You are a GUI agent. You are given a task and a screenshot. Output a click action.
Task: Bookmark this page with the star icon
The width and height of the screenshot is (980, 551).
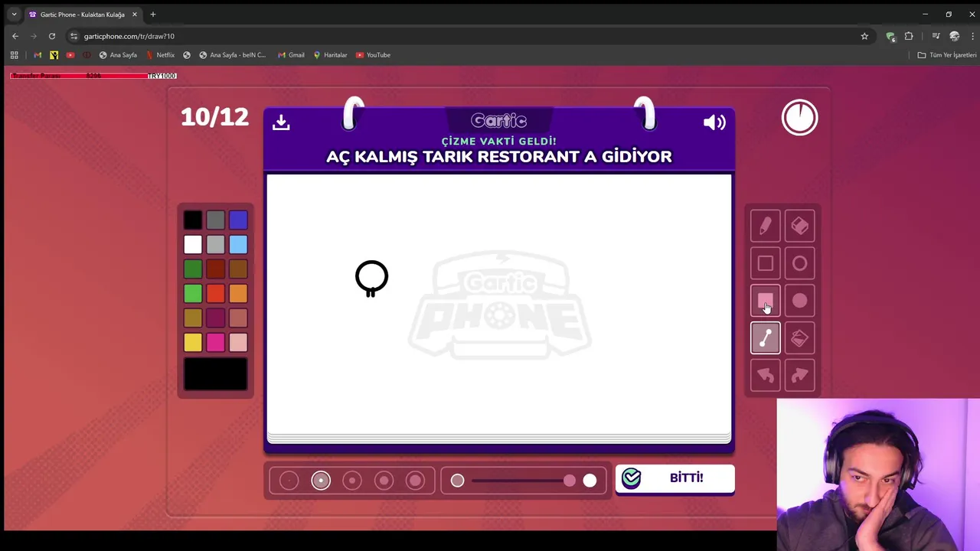click(x=864, y=36)
